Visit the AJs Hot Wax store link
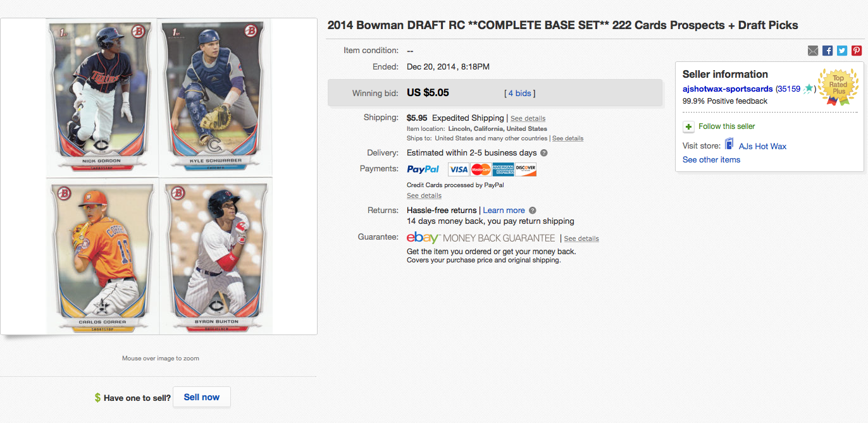 click(762, 147)
